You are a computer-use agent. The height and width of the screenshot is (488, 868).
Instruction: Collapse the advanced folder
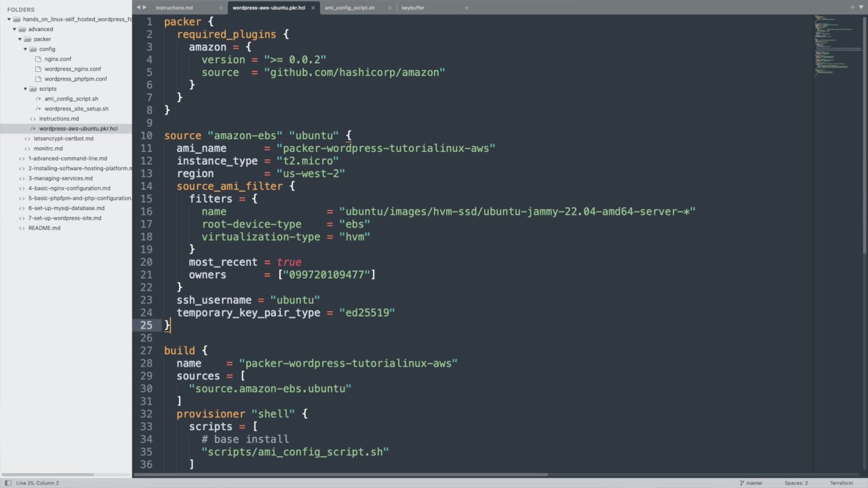pyautogui.click(x=15, y=29)
